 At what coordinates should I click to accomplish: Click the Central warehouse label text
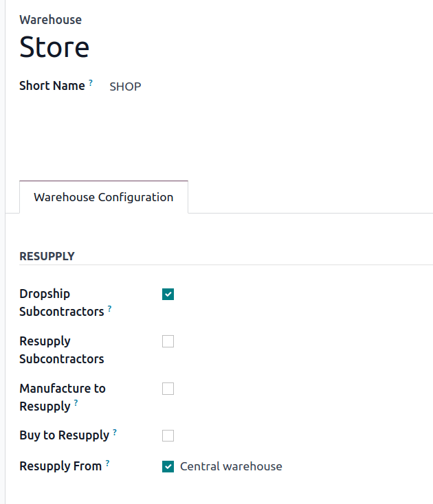(x=231, y=466)
